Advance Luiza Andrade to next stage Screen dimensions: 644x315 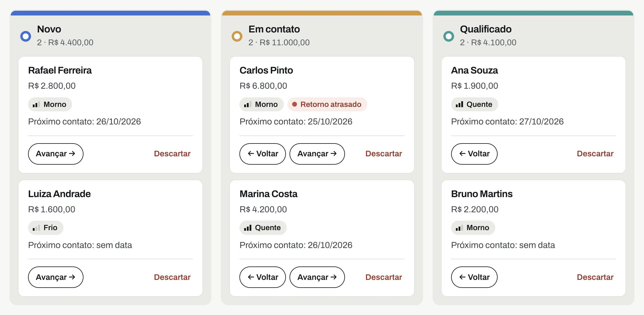point(56,277)
